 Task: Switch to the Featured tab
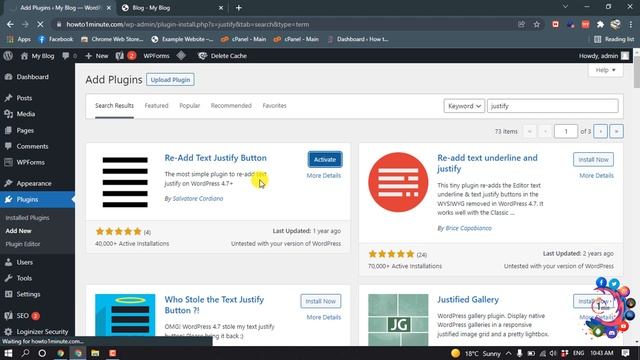pyautogui.click(x=156, y=106)
